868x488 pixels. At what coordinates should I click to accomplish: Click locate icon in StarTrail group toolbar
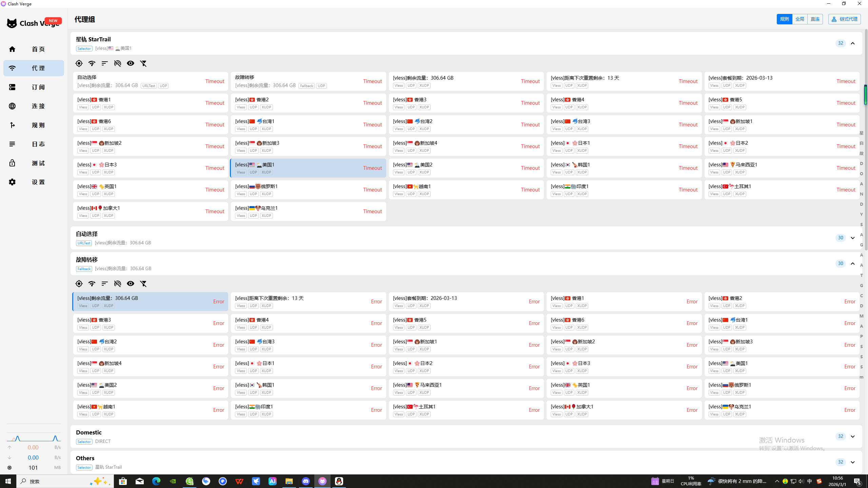pyautogui.click(x=79, y=63)
